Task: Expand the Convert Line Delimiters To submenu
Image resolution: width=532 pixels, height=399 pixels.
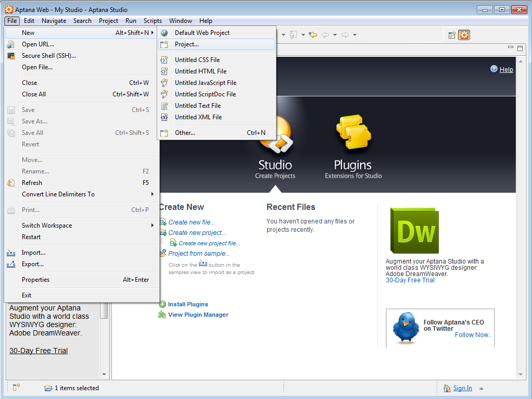Action: click(153, 194)
